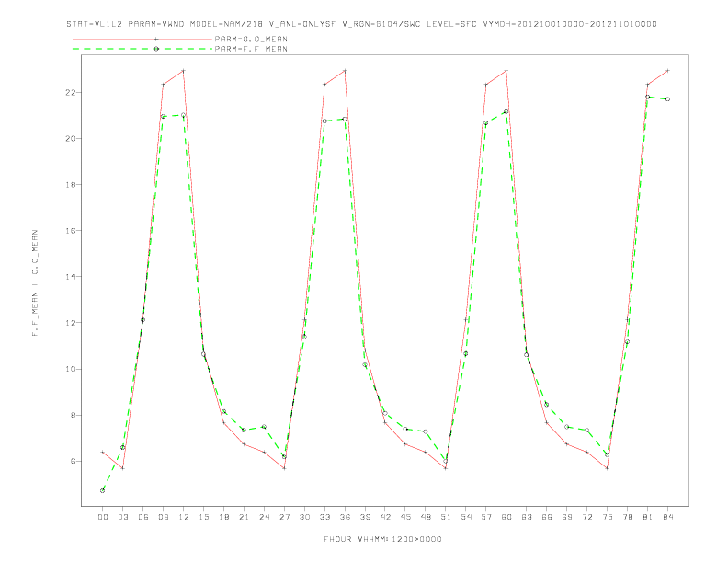Select legend label PARM=O.O_MEAN
Image resolution: width=728 pixels, height=563 pixels.
point(251,39)
